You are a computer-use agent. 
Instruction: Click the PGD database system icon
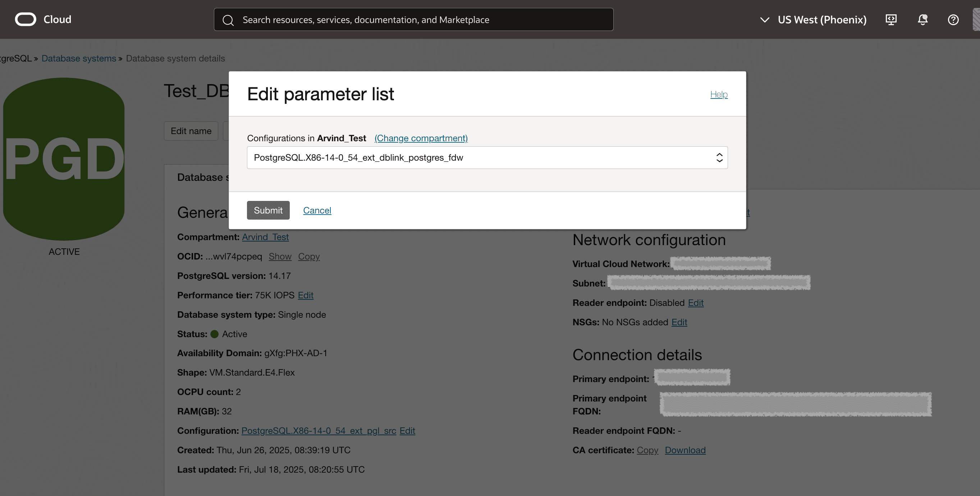pyautogui.click(x=64, y=159)
